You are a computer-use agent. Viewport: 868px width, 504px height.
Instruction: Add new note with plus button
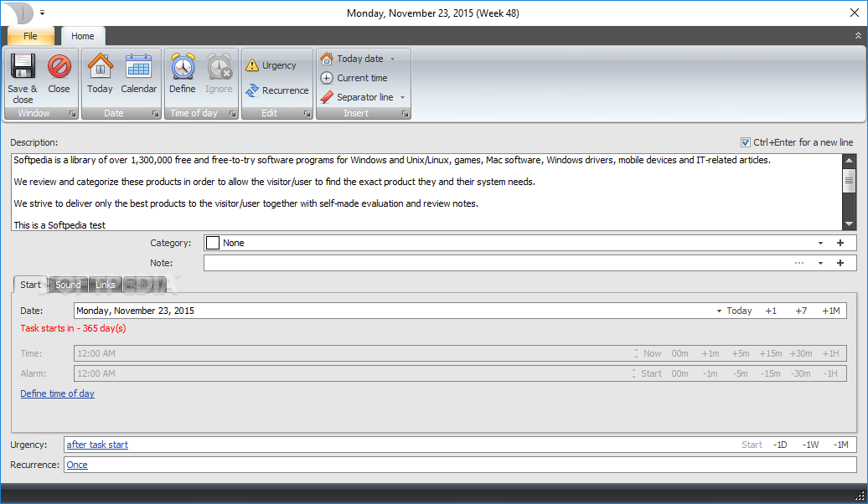point(840,263)
